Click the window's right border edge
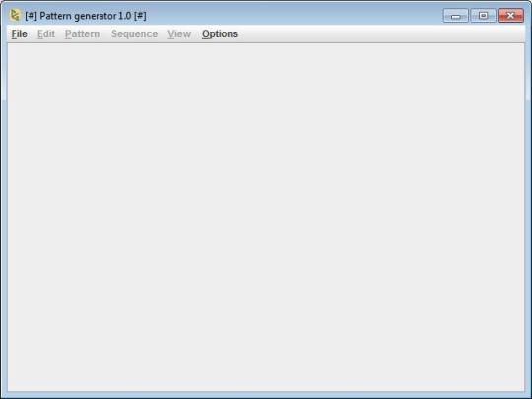 pos(528,217)
